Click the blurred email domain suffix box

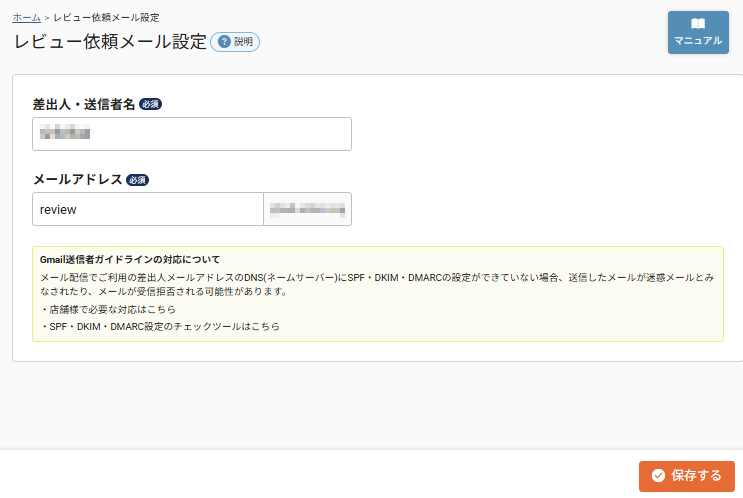pyautogui.click(x=307, y=209)
